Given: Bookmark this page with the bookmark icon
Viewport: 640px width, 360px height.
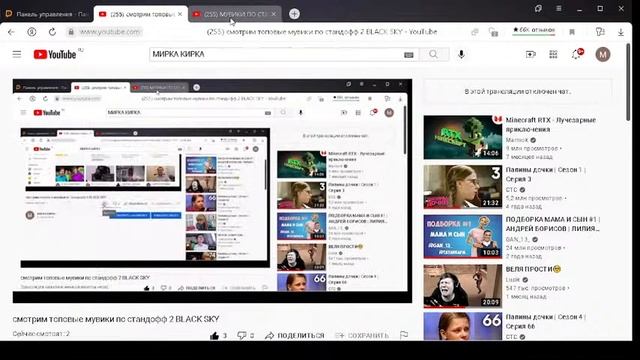Looking at the screenshot, I should pyautogui.click(x=572, y=32).
